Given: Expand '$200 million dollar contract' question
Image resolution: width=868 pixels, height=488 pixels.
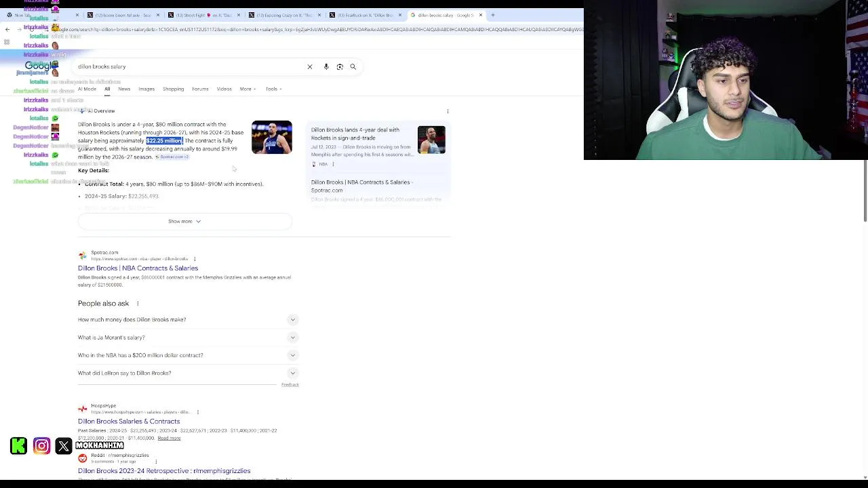Looking at the screenshot, I should click(x=188, y=355).
